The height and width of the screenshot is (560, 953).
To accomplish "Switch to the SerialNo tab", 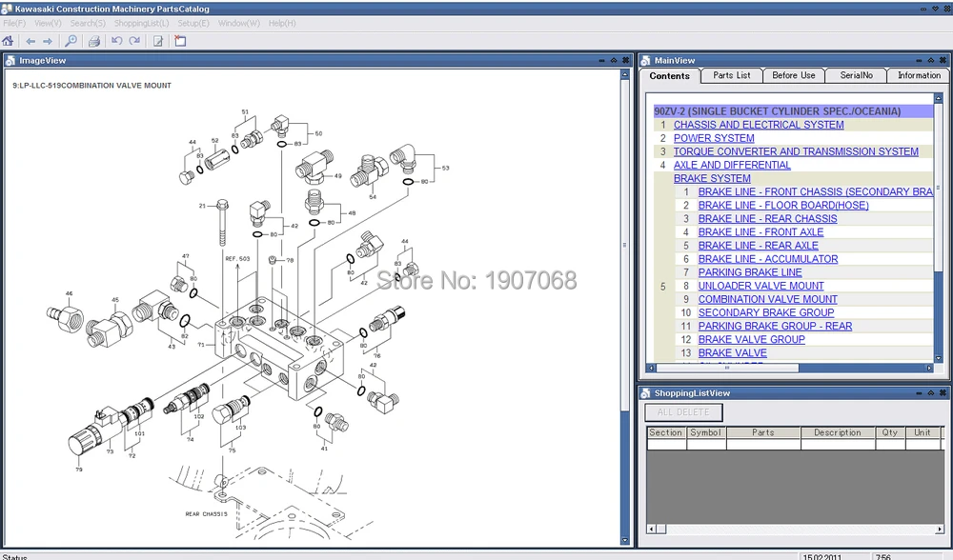I will [856, 75].
